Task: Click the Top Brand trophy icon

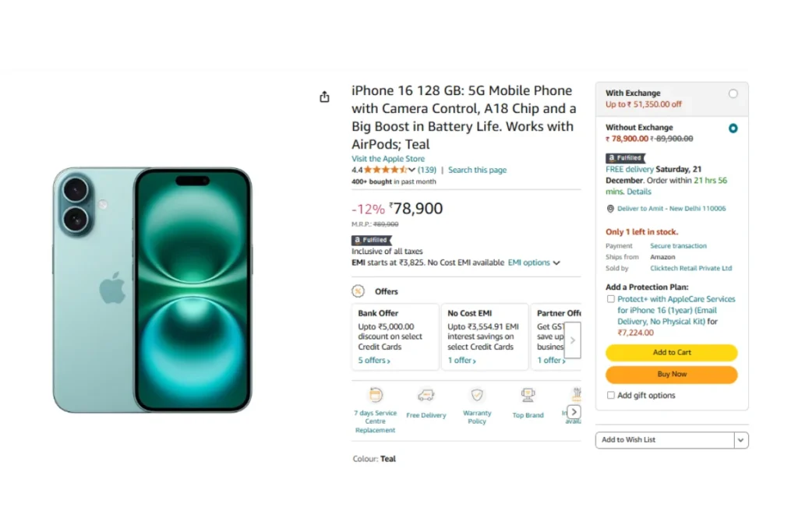Action: 528,395
